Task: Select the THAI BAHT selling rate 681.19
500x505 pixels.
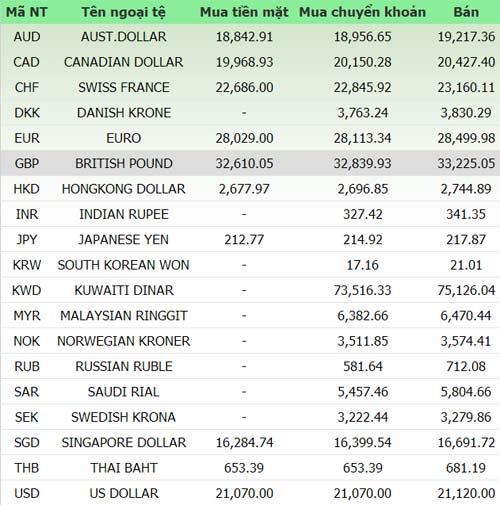Action: click(x=466, y=468)
